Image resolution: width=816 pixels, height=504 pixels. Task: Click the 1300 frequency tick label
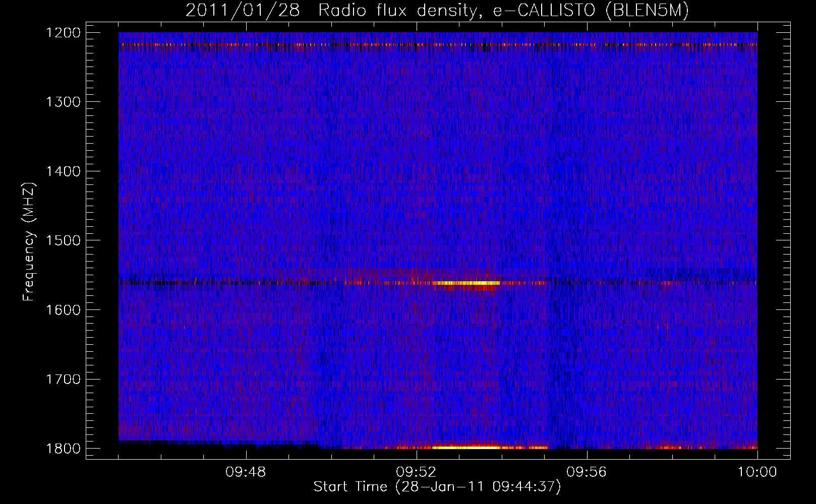[64, 102]
